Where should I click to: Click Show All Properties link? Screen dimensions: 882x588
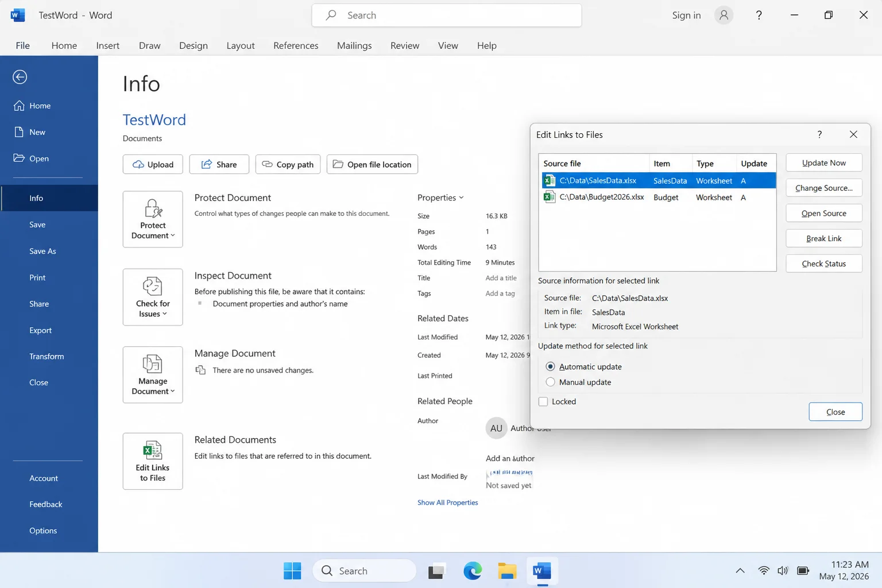click(x=448, y=502)
